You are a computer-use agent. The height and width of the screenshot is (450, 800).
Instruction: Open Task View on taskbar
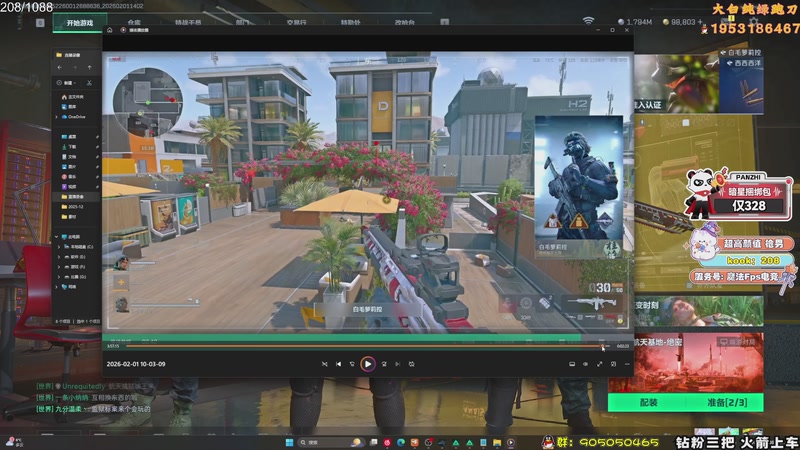point(374,442)
